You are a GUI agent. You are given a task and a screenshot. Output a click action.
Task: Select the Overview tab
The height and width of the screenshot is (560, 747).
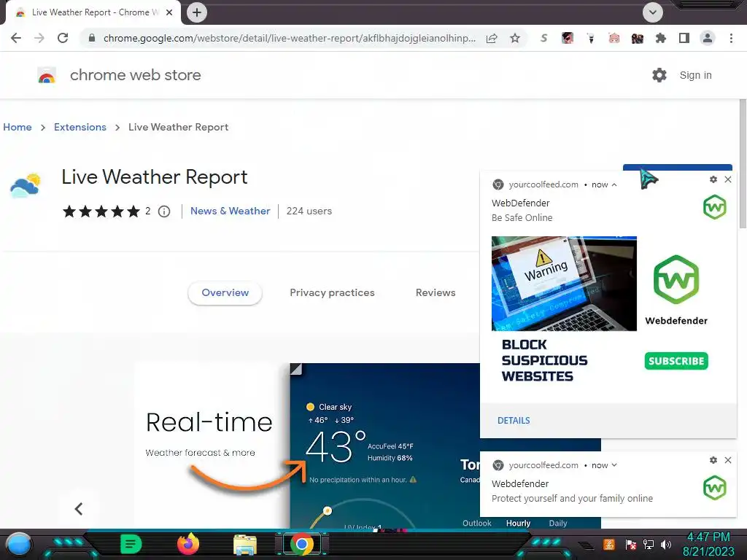pos(225,293)
